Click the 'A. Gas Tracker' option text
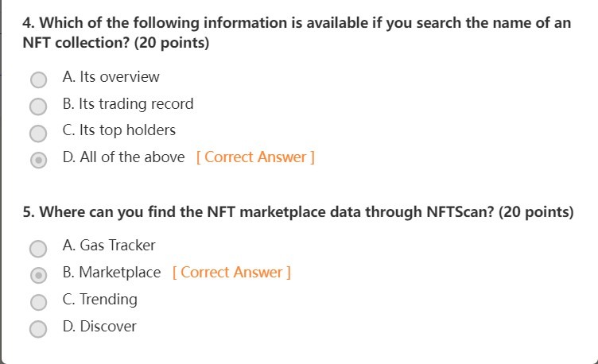This screenshot has width=598, height=364. coord(108,246)
